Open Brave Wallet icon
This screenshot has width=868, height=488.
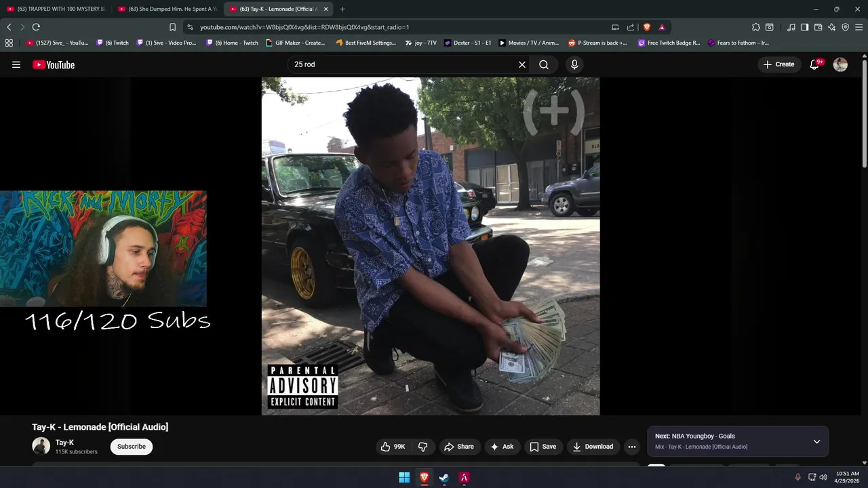(x=818, y=27)
